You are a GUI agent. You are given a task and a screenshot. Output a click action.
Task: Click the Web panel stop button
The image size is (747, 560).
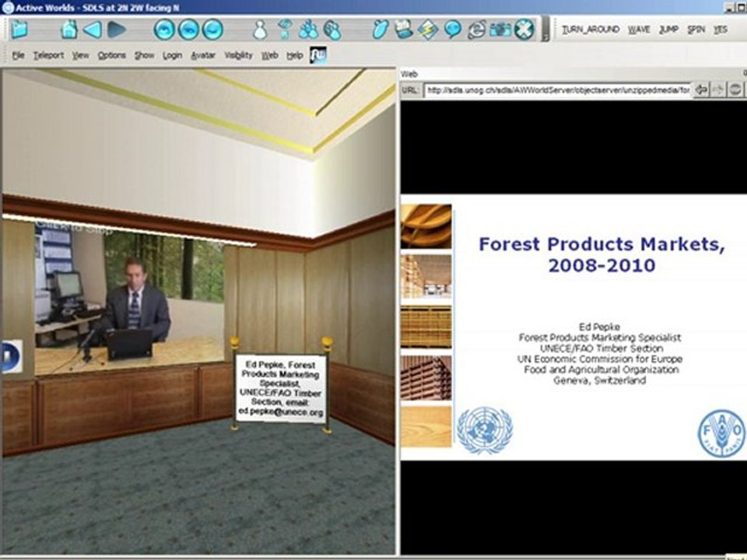[735, 89]
